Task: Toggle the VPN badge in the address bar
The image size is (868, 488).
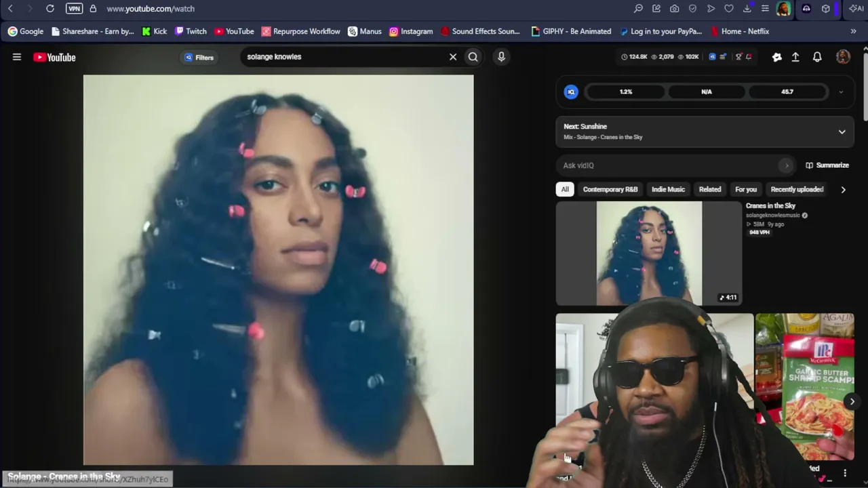Action: (x=74, y=9)
